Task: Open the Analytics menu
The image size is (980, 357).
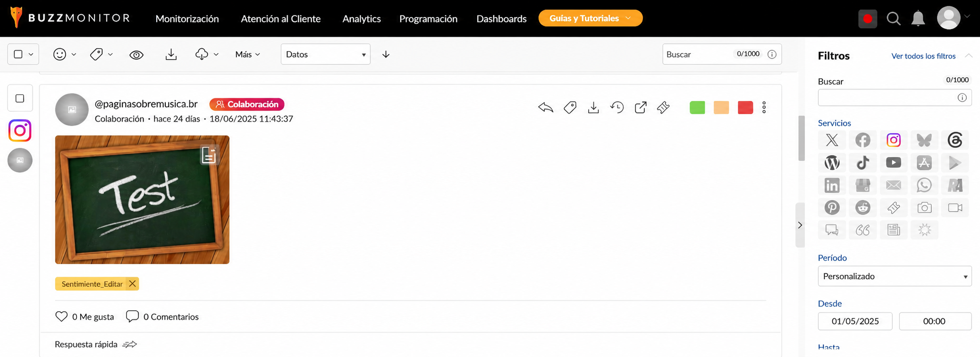Action: click(362, 18)
